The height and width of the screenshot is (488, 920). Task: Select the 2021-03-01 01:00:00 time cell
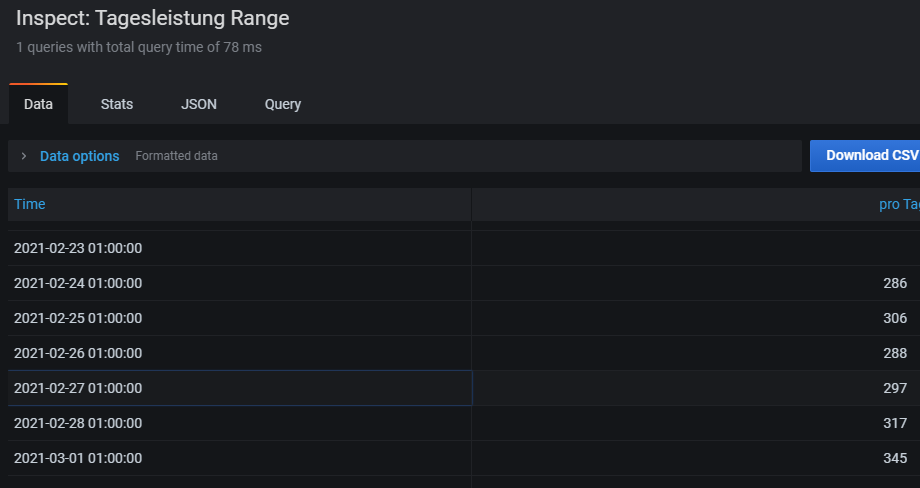coord(78,458)
